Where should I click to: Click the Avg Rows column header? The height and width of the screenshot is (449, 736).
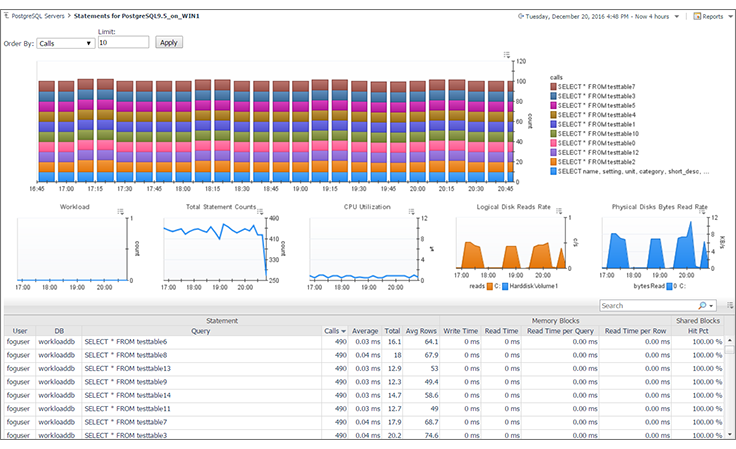(422, 330)
